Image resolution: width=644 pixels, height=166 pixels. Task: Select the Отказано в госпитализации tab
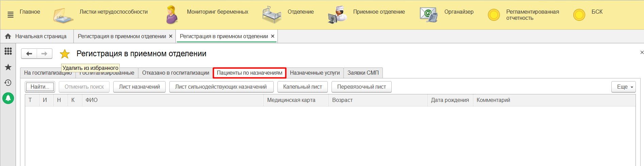tap(175, 73)
